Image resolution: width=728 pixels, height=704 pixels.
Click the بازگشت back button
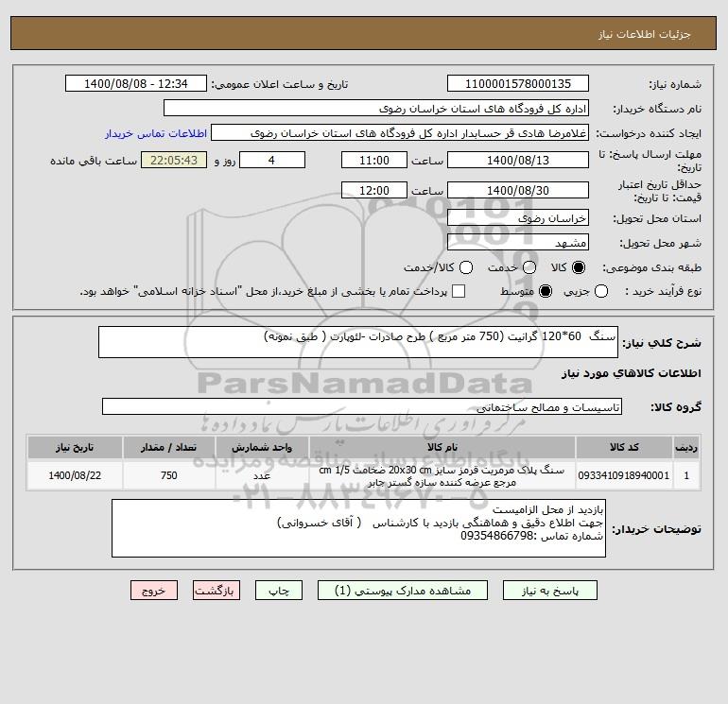point(217,591)
